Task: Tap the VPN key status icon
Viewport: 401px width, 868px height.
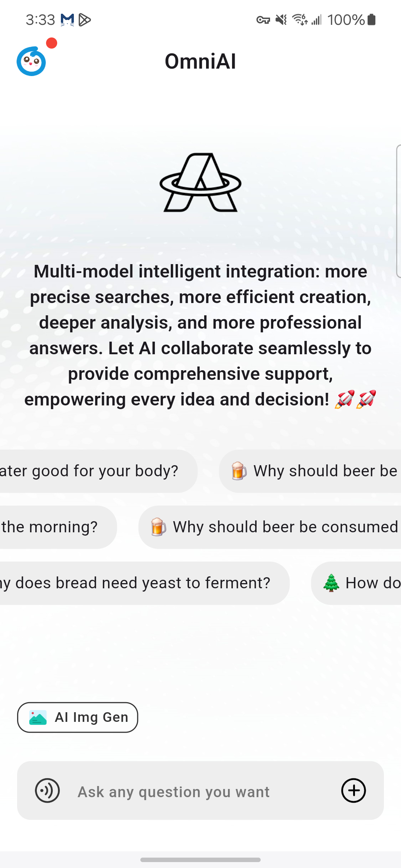Action: 263,20
